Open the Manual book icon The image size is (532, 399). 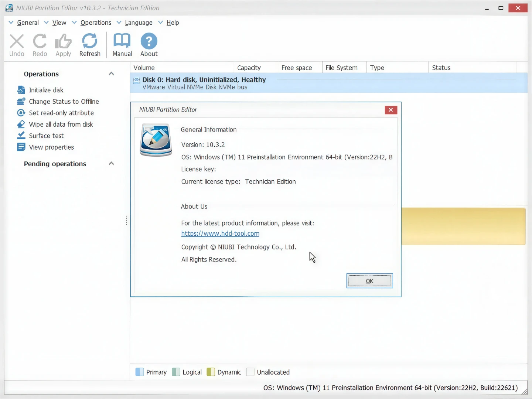(122, 41)
